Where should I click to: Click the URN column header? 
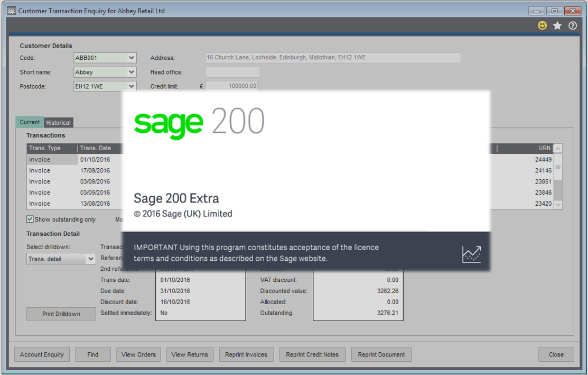click(x=526, y=148)
